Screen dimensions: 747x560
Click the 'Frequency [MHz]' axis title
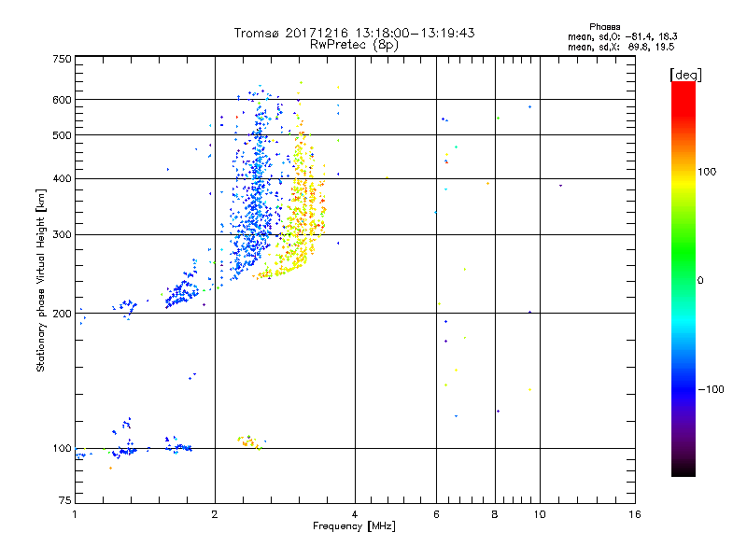(354, 526)
